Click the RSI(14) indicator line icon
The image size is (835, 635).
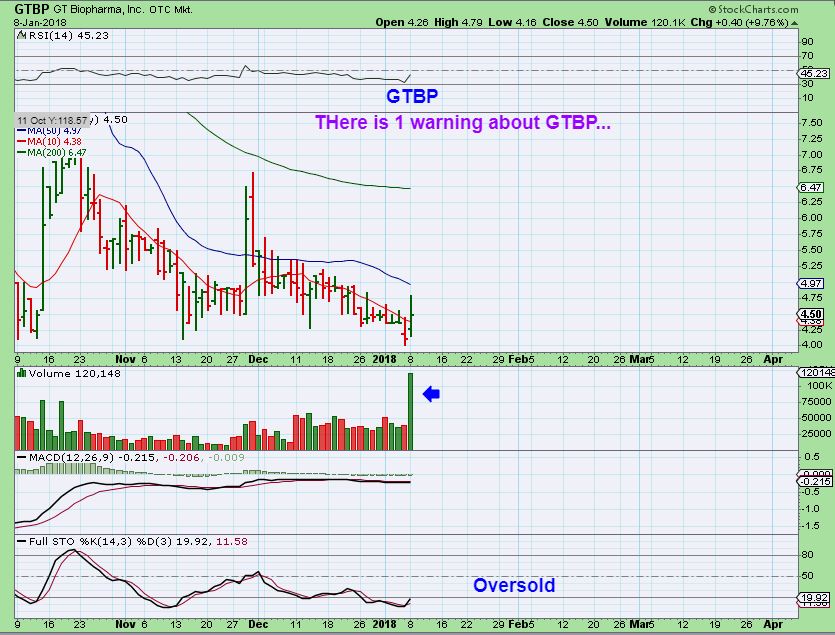(22, 35)
